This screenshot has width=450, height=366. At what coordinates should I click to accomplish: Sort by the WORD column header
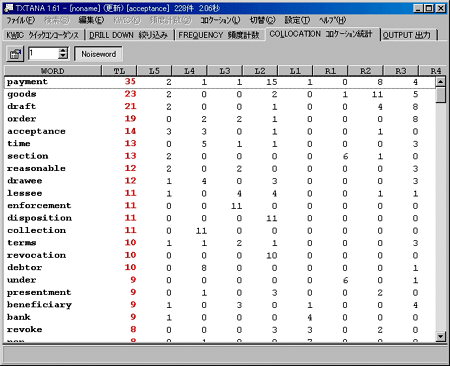coord(53,71)
